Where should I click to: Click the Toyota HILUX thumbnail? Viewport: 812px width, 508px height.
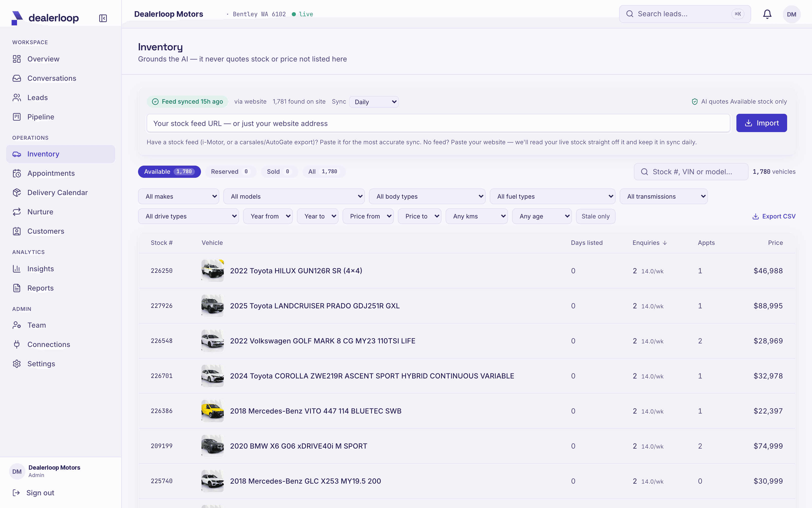point(212,271)
